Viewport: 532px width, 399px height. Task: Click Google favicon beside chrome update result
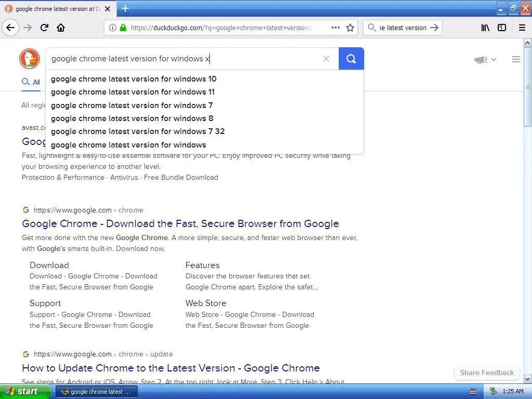(x=26, y=354)
